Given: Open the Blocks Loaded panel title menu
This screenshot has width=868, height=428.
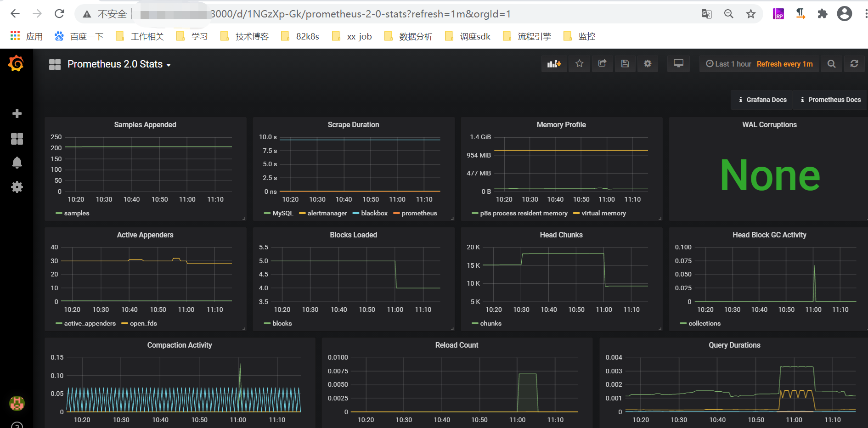Looking at the screenshot, I should click(353, 235).
